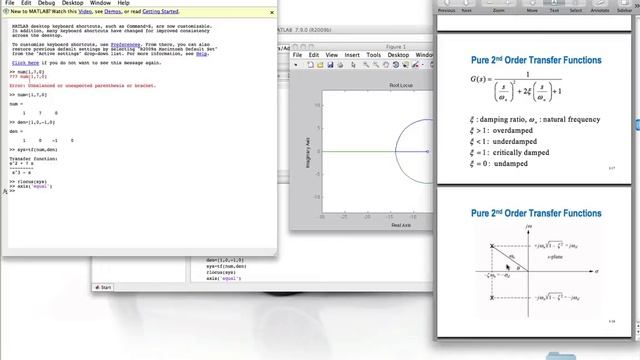Toggle the Sidebar in PDF viewer
The image size is (640, 360).
624,6
